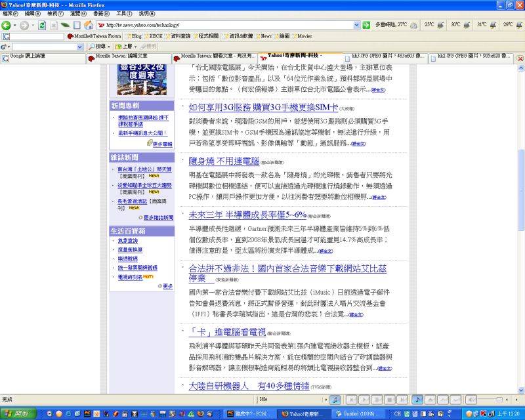Open the address bar history dropdown

pyautogui.click(x=357, y=25)
